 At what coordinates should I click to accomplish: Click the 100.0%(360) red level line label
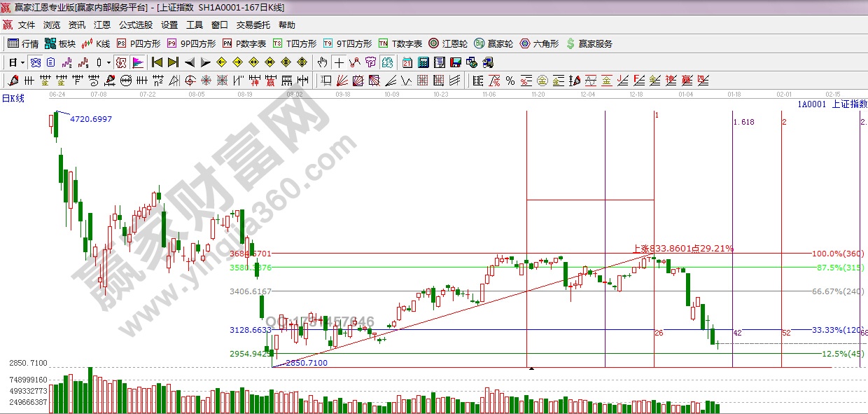pos(838,254)
